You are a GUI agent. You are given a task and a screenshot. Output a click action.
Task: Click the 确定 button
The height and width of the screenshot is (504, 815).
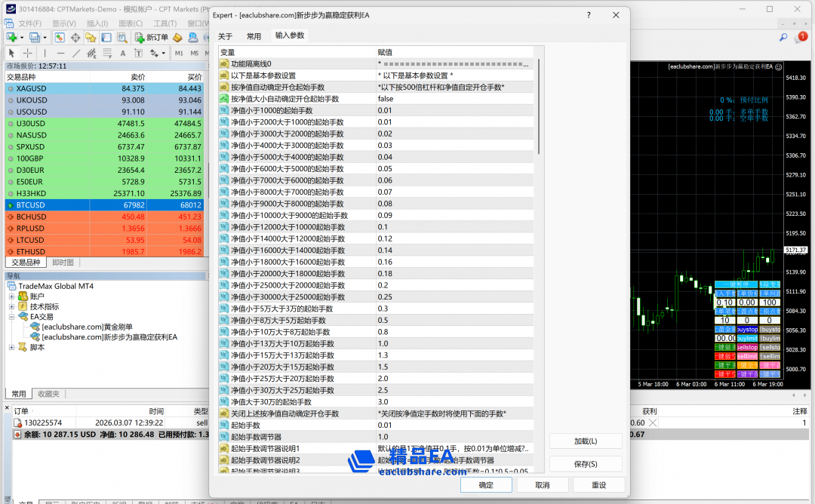(486, 484)
